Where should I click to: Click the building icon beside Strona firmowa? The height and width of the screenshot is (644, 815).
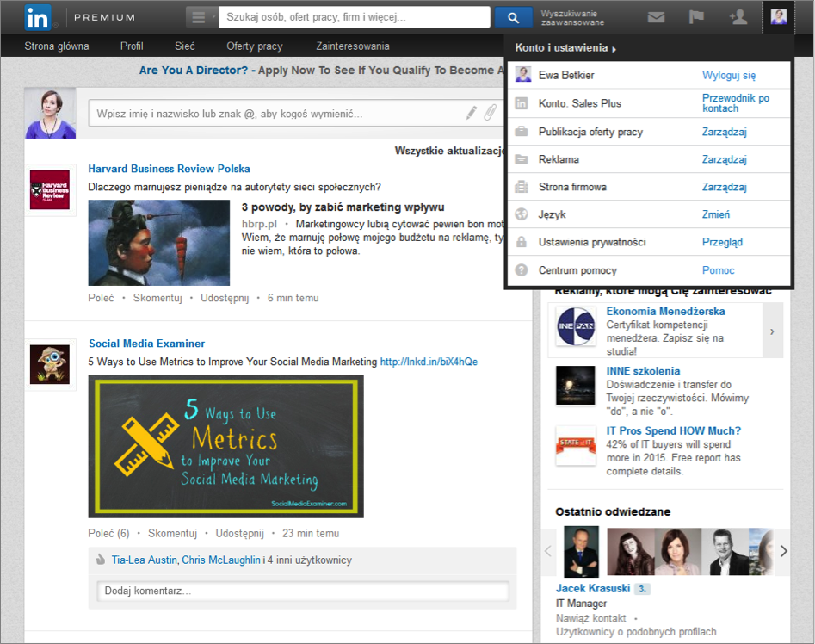point(521,187)
